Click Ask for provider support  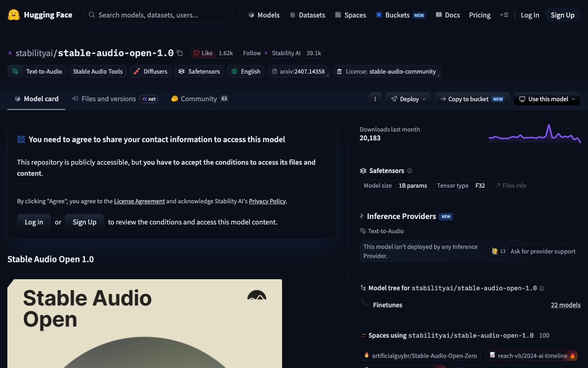[533, 251]
